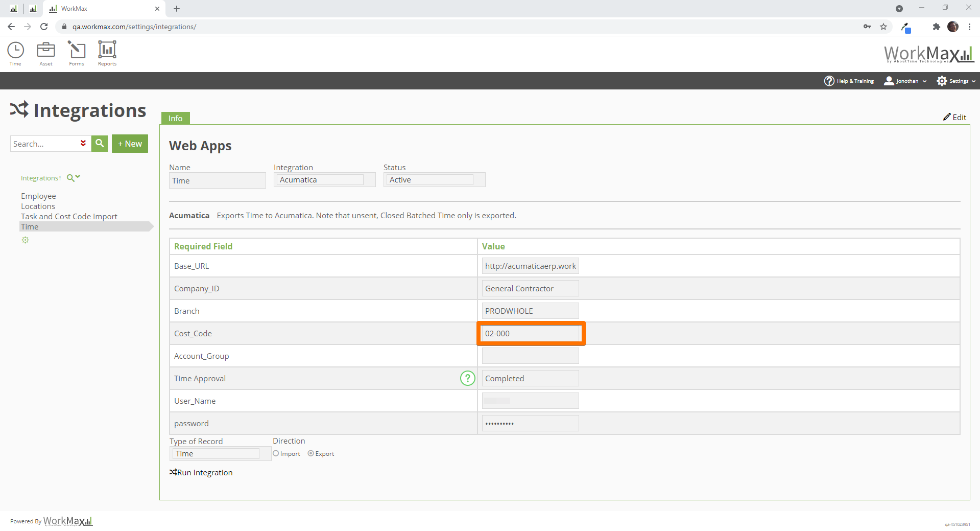980x531 pixels.
Task: Click the green search magnifier button
Action: click(100, 144)
